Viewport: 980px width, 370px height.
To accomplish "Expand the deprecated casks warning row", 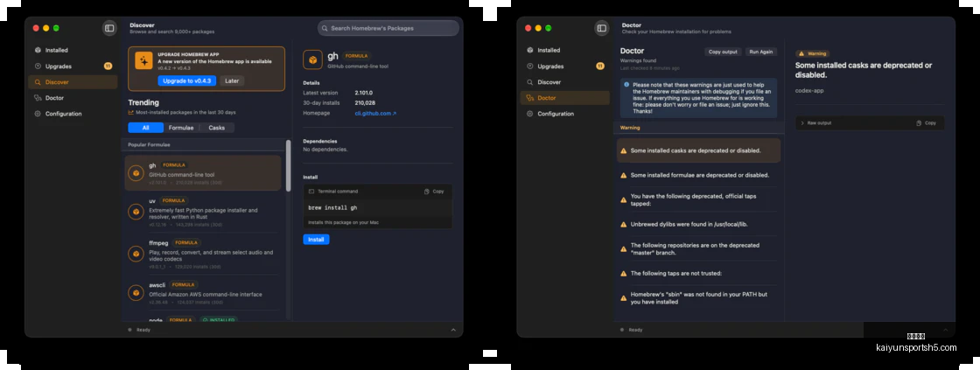I will pos(699,150).
